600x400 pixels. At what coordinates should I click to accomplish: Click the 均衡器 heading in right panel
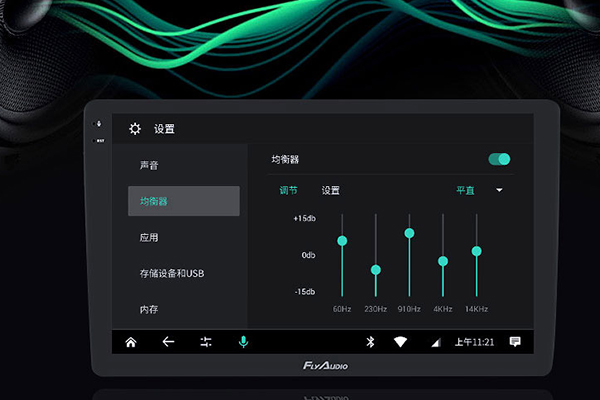285,160
